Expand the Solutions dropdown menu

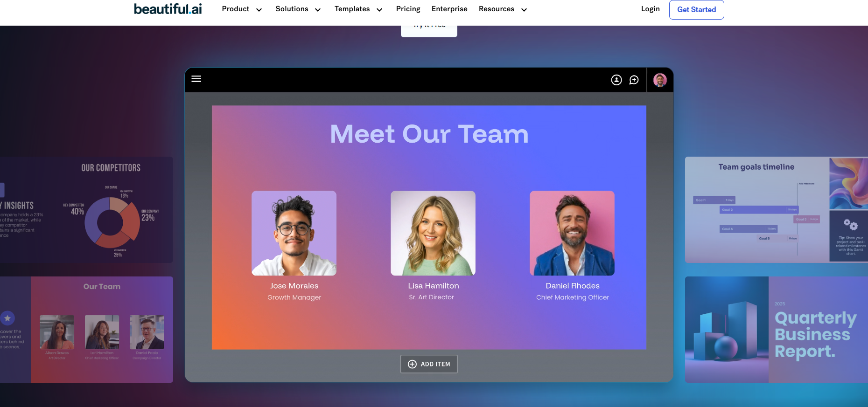pos(298,9)
